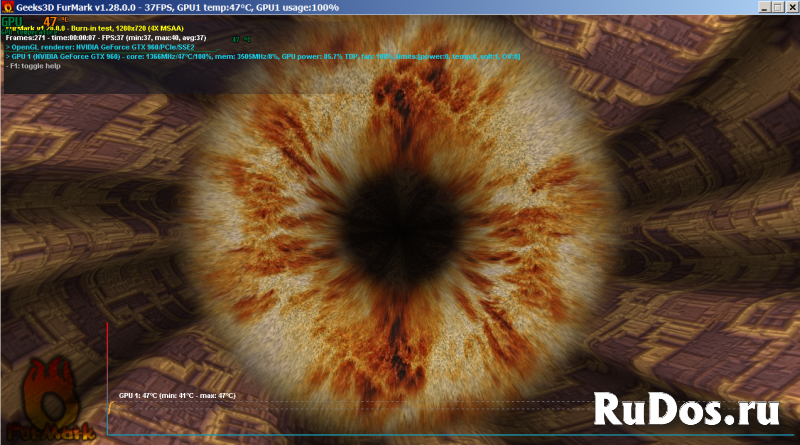Click the RuDos.ru watermark text

[686, 408]
